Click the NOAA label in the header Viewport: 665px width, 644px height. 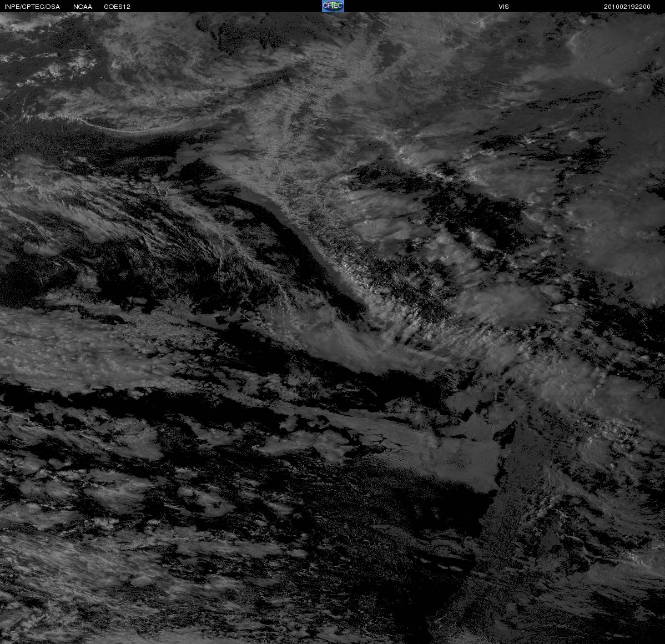click(x=83, y=7)
